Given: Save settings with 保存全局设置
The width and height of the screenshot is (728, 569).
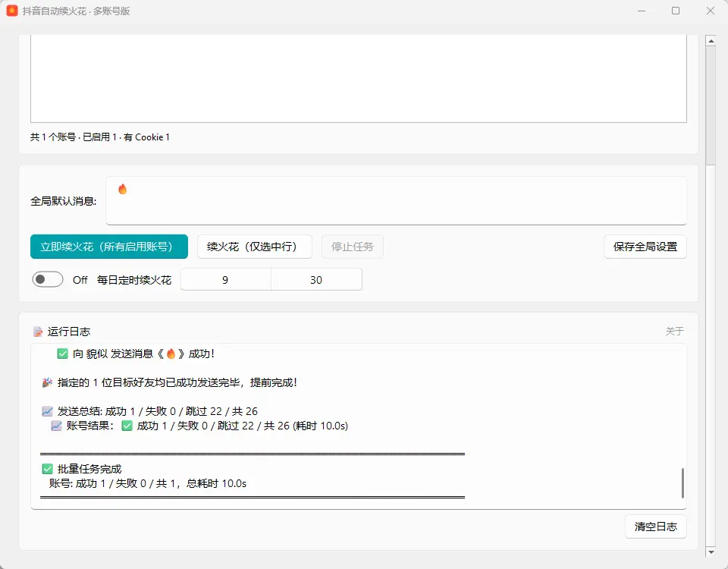Looking at the screenshot, I should 645,247.
